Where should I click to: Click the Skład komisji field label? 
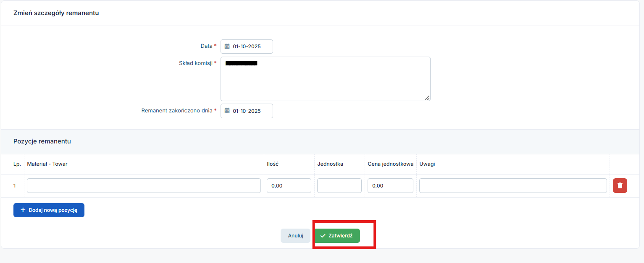pyautogui.click(x=195, y=63)
